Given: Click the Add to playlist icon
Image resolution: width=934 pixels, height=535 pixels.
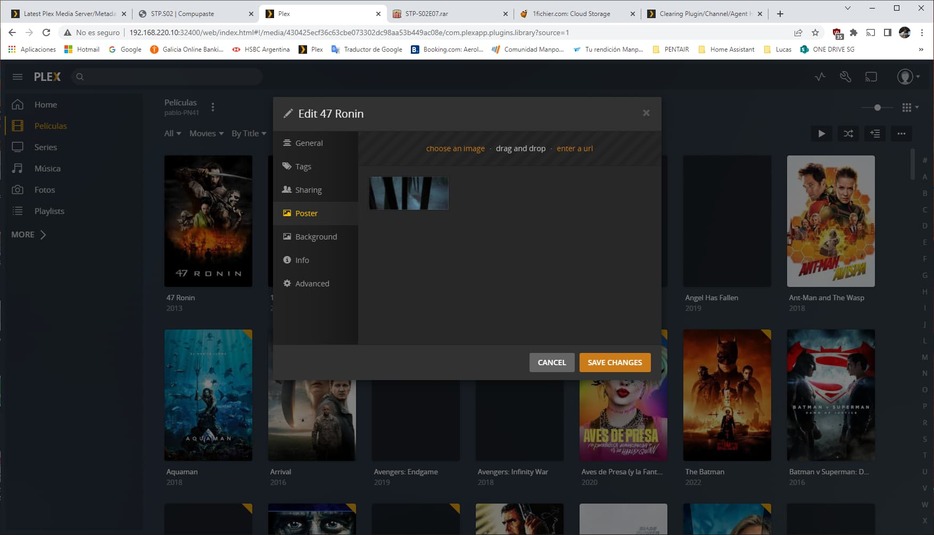Looking at the screenshot, I should point(875,133).
